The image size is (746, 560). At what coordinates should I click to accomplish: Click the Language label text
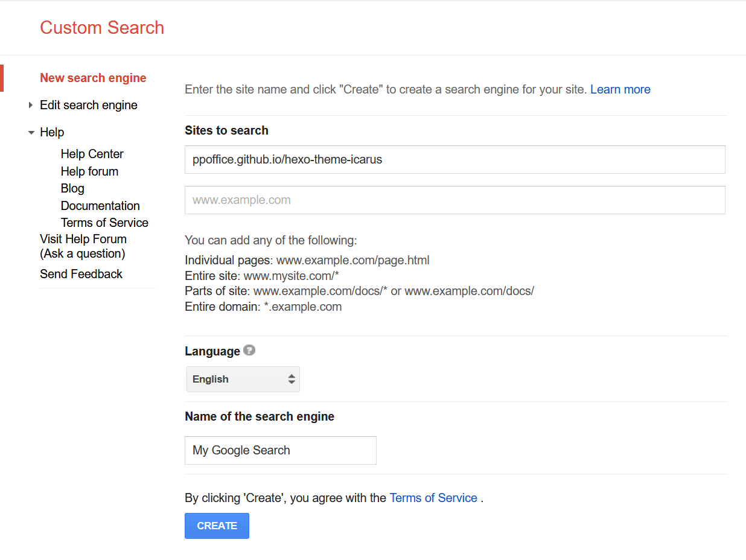(212, 351)
